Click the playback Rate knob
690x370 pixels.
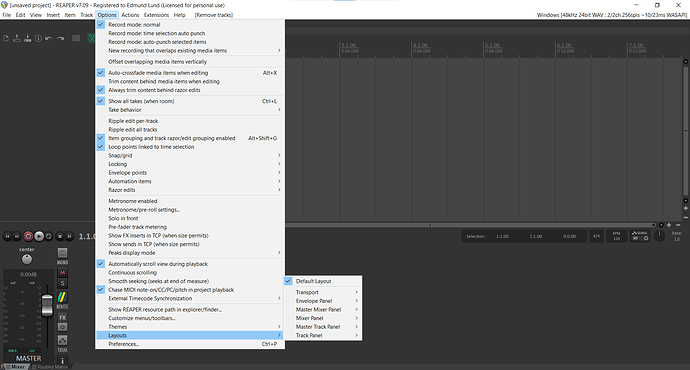(659, 236)
